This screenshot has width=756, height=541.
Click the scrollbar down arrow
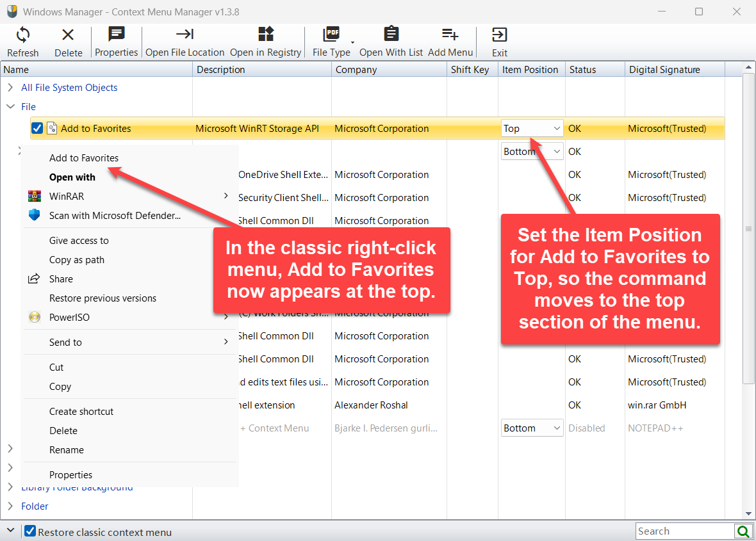pos(748,513)
